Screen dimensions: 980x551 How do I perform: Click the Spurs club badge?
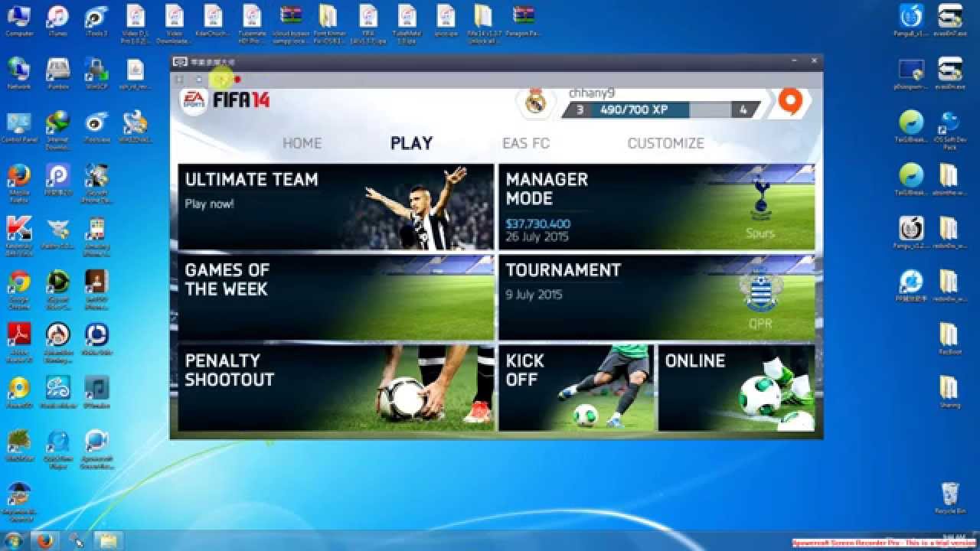(760, 200)
